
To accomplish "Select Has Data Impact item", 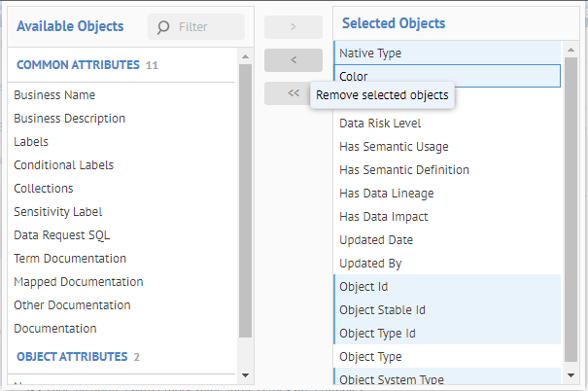I will (x=447, y=217).
